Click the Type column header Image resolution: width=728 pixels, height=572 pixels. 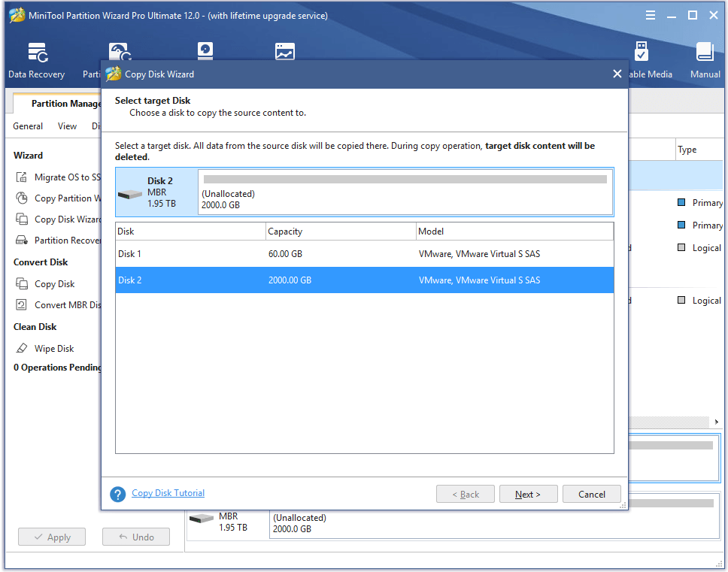click(x=699, y=150)
